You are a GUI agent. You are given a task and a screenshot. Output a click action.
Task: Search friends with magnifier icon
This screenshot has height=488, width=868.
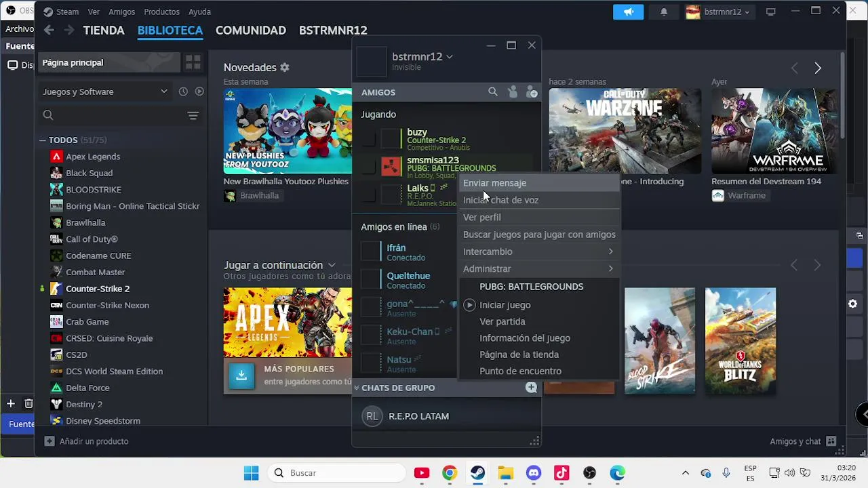coord(493,92)
